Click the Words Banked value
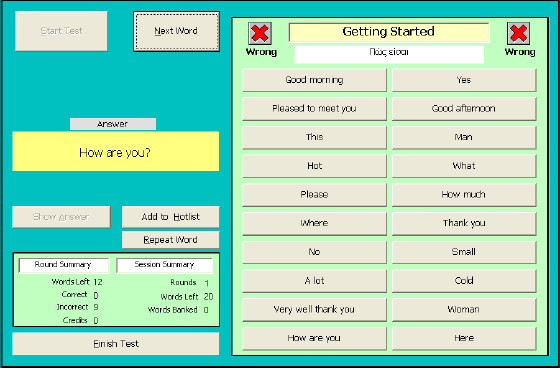560x368 pixels. point(206,310)
